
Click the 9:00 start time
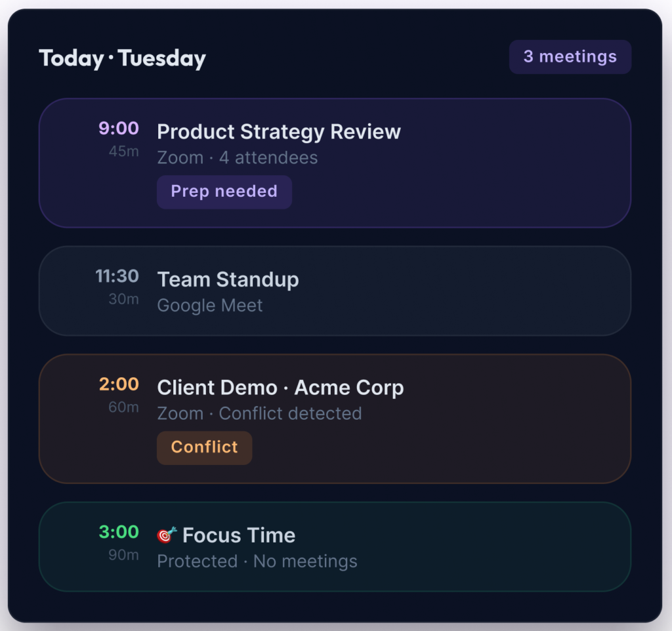click(119, 129)
